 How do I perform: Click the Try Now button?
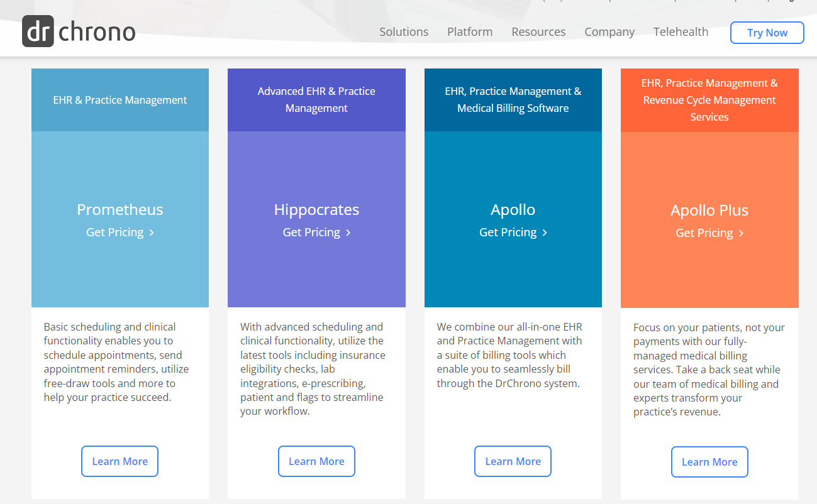767,33
